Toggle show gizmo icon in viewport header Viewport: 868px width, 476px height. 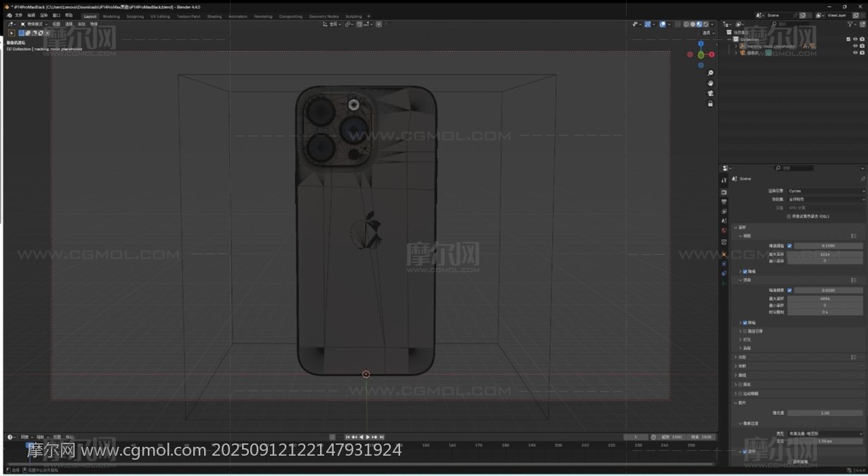click(648, 24)
